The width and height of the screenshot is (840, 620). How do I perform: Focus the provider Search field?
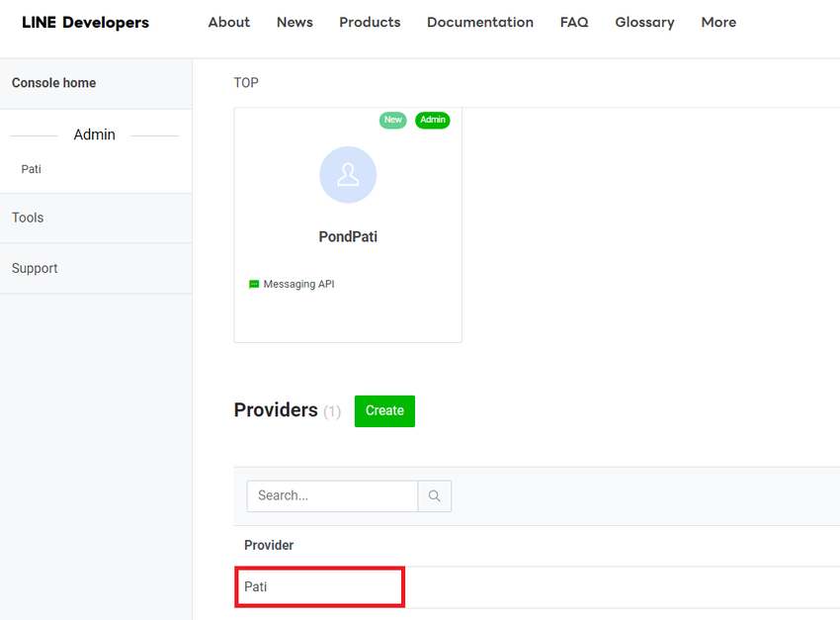[332, 495]
